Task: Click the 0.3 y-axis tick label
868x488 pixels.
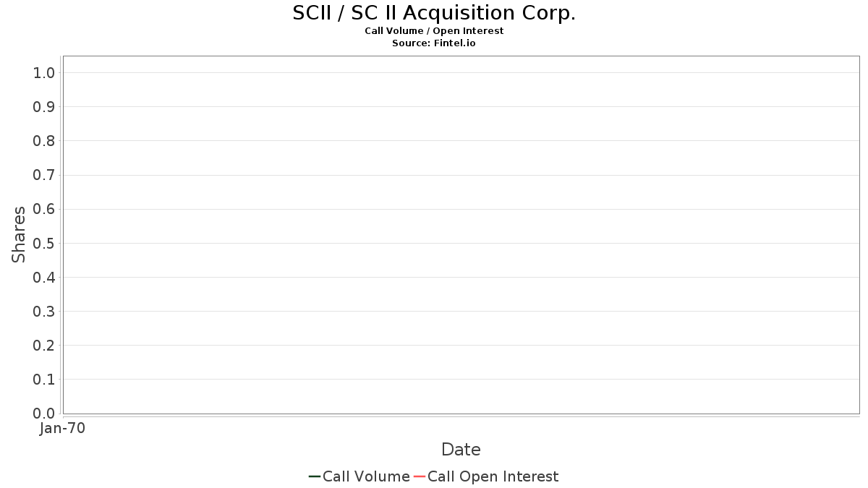Action: tap(44, 312)
